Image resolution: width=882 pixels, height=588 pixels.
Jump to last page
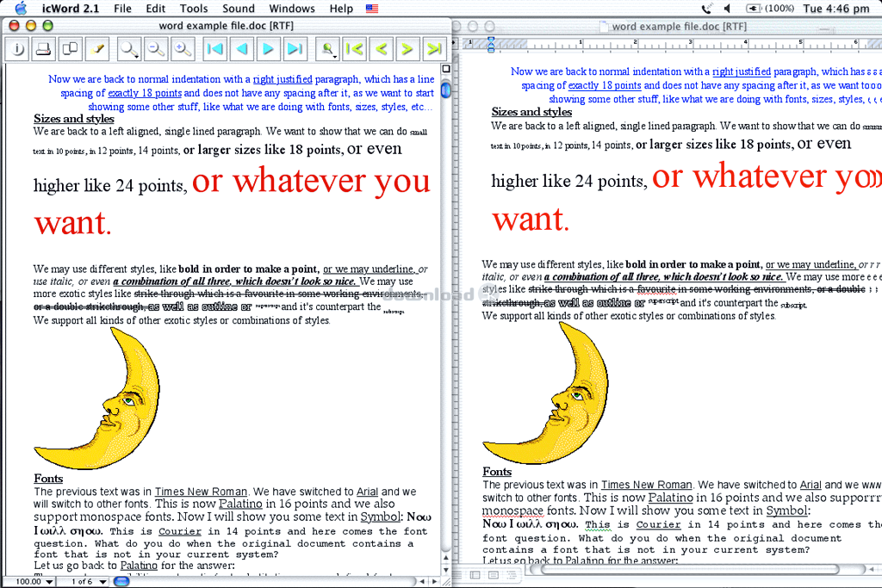click(295, 49)
